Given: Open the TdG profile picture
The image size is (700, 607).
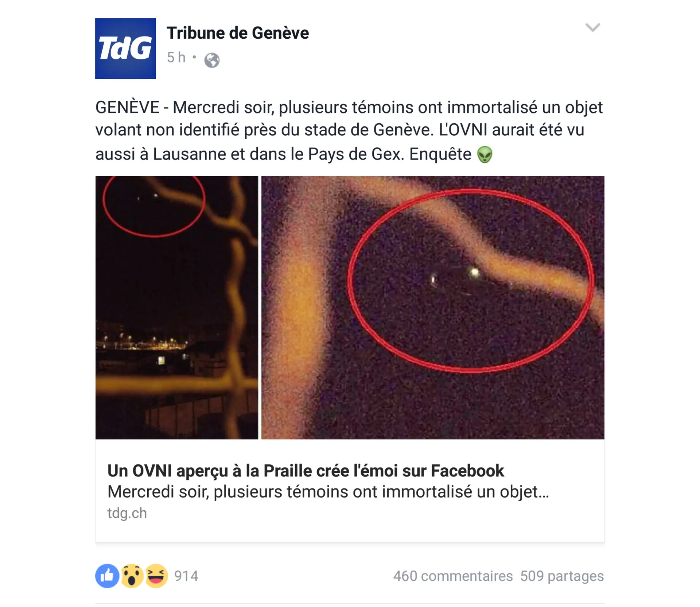Looking at the screenshot, I should pyautogui.click(x=125, y=49).
